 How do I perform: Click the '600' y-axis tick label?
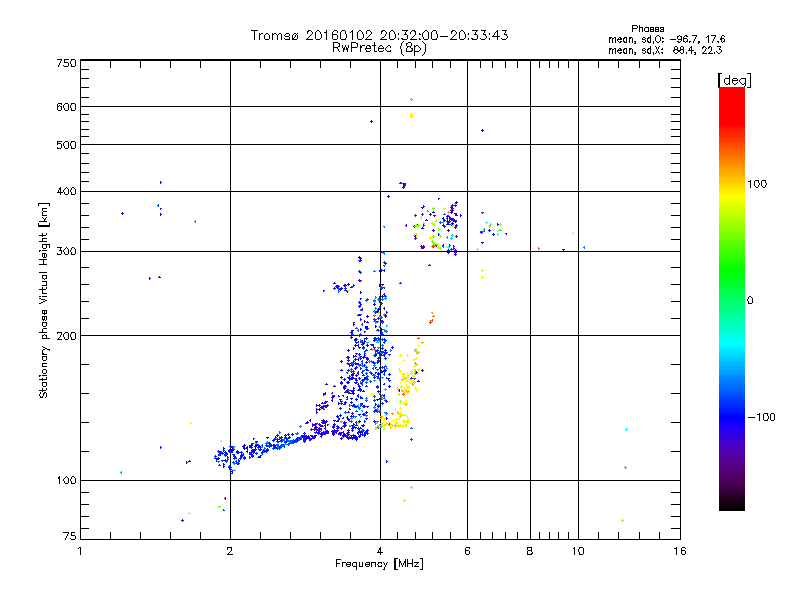(66, 107)
